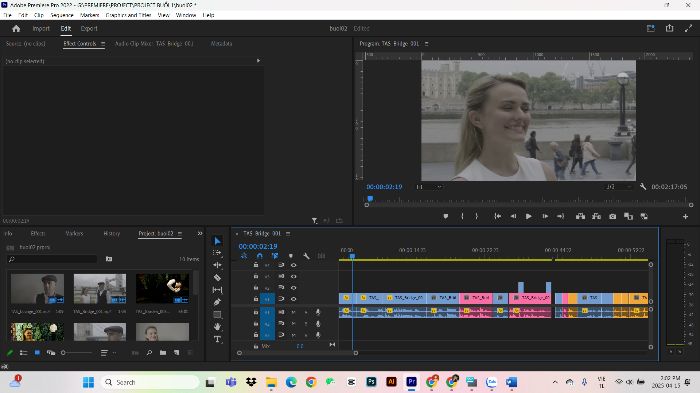Switch Project panel to Freeform View
Image resolution: width=700 pixels, height=393 pixels.
[51, 353]
